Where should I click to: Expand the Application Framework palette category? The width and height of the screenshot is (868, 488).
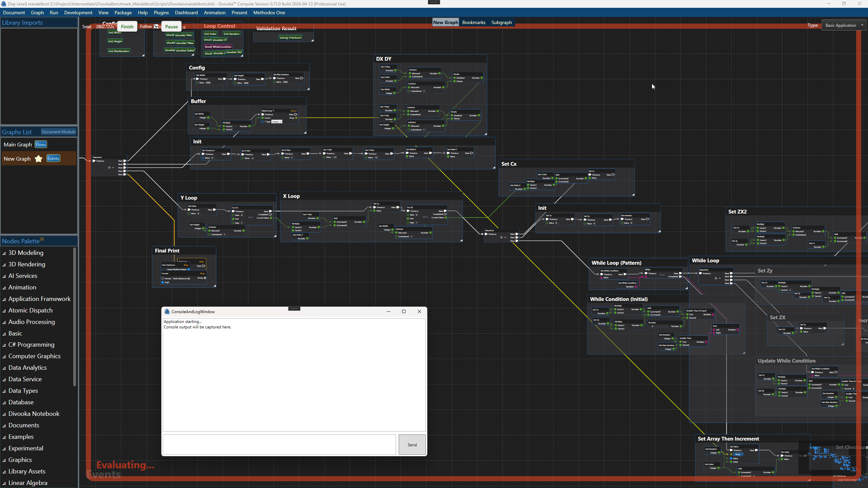4,299
